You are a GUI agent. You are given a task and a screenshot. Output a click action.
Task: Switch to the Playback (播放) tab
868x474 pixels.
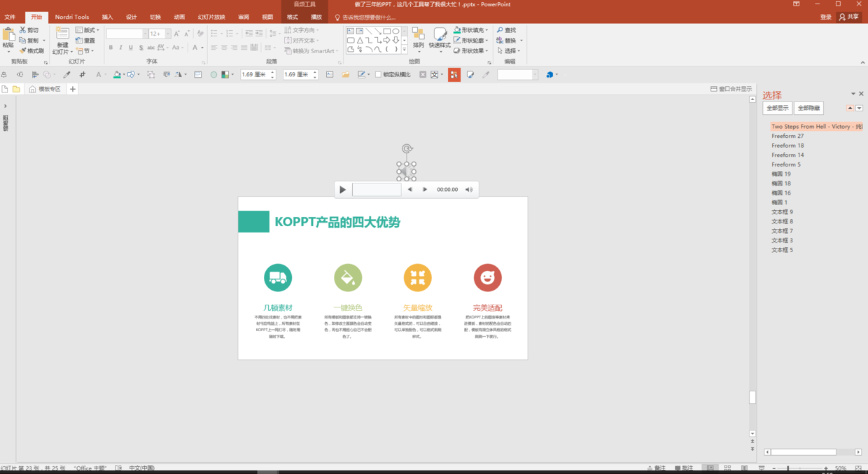coord(316,17)
